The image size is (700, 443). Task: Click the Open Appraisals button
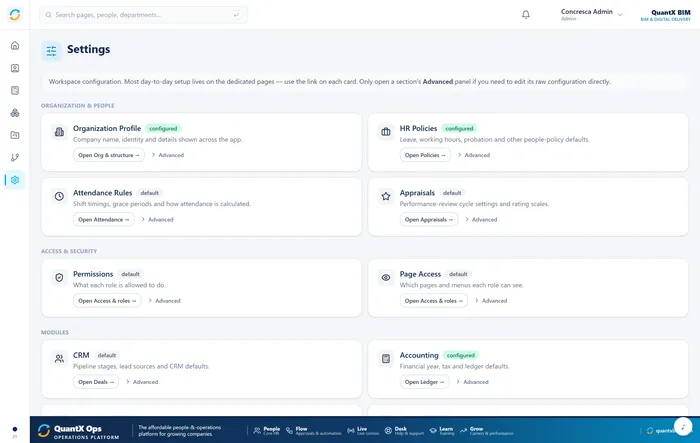(429, 219)
